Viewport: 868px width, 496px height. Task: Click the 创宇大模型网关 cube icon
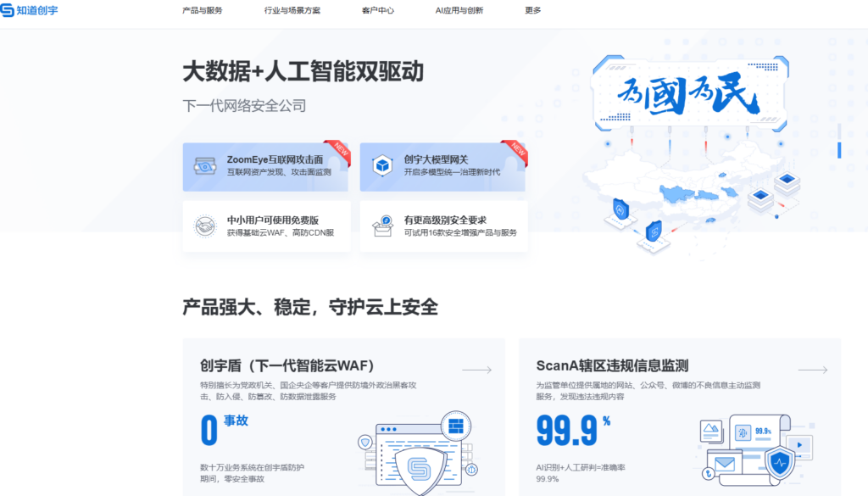[382, 165]
